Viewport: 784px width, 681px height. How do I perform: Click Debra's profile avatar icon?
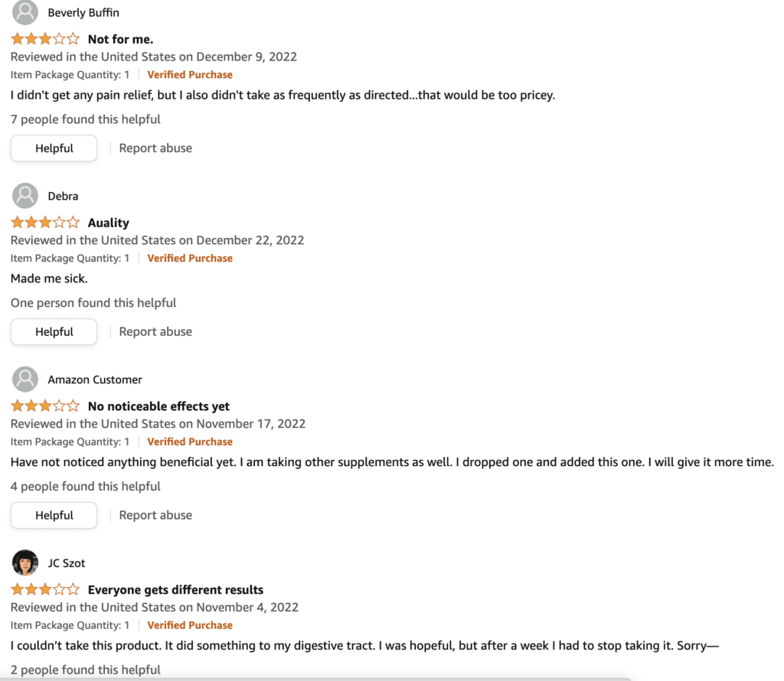point(25,196)
